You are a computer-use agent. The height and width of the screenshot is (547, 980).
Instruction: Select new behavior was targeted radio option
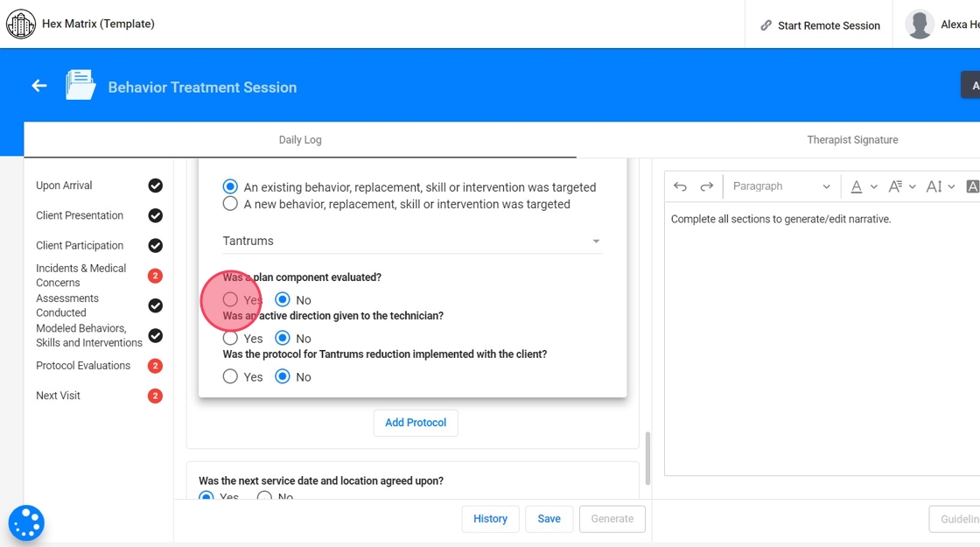pos(230,204)
